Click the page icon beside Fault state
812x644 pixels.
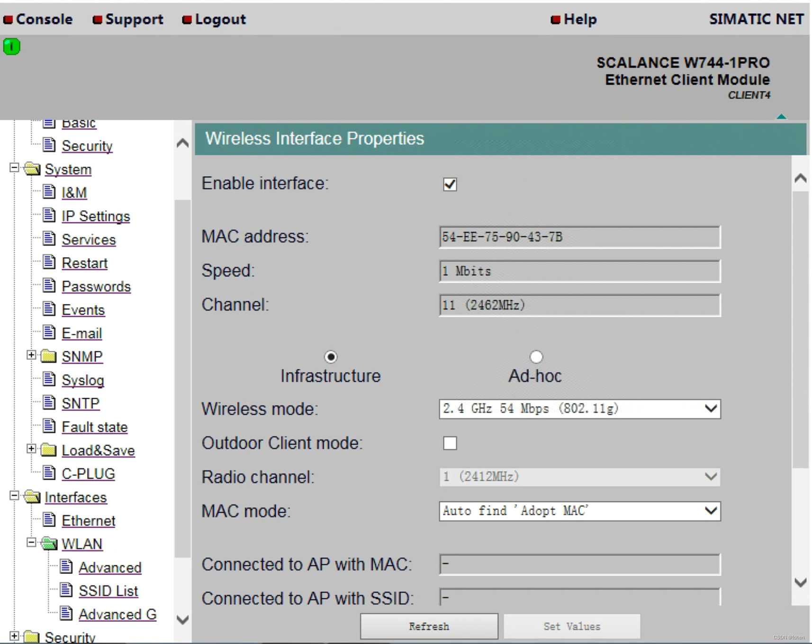click(49, 426)
